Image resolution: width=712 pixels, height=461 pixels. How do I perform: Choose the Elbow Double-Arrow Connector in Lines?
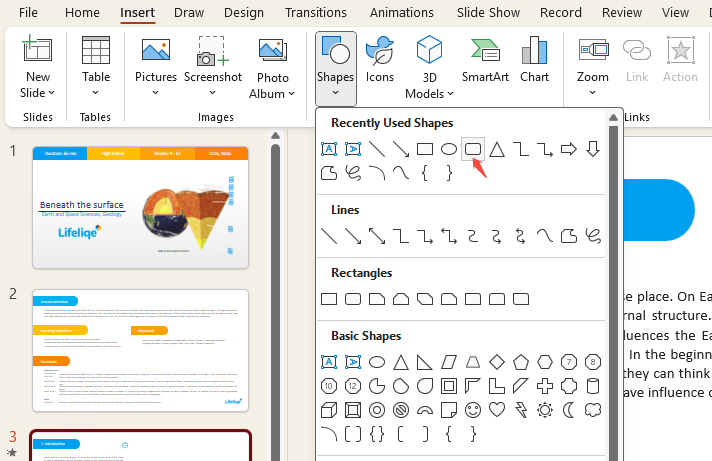pyautogui.click(x=449, y=236)
